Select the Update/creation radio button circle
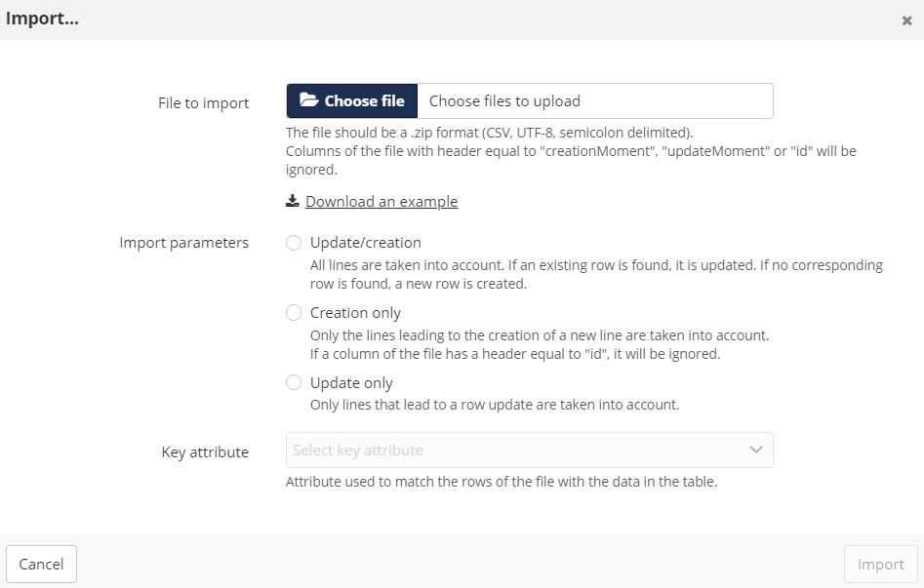924x588 pixels. 294,243
